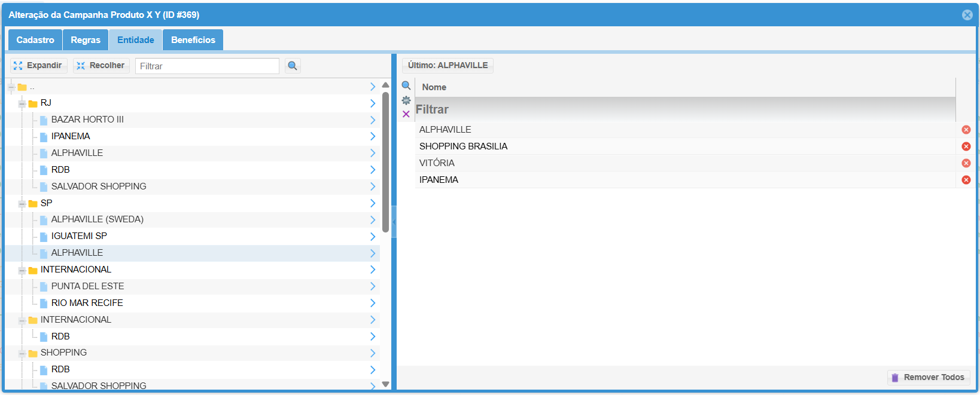The width and height of the screenshot is (980, 395).
Task: Delete IPANEMA row via red X icon
Action: pos(966,180)
